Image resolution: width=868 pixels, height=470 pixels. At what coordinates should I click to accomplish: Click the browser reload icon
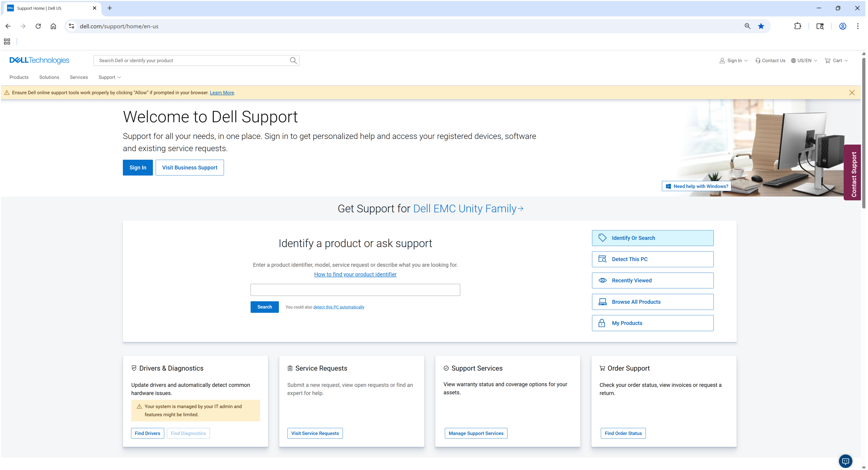click(x=38, y=26)
